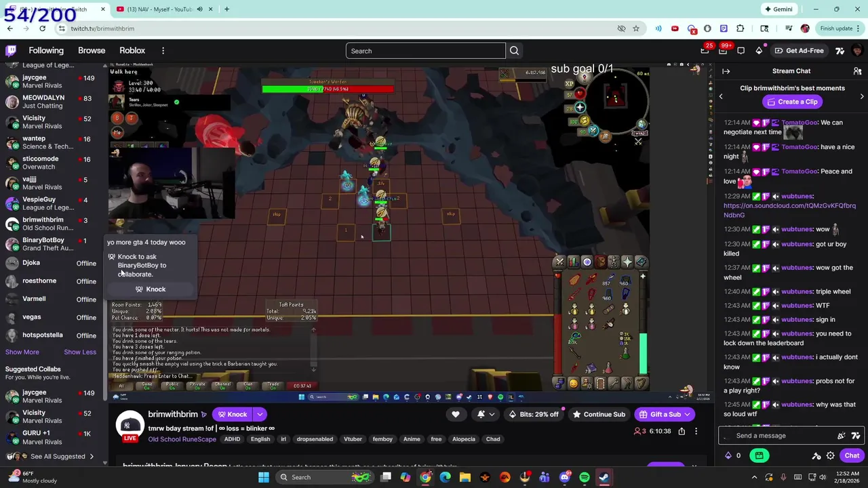Open jaycgee channel in followed list
Screen dimensions: 868x488
coord(52,81)
